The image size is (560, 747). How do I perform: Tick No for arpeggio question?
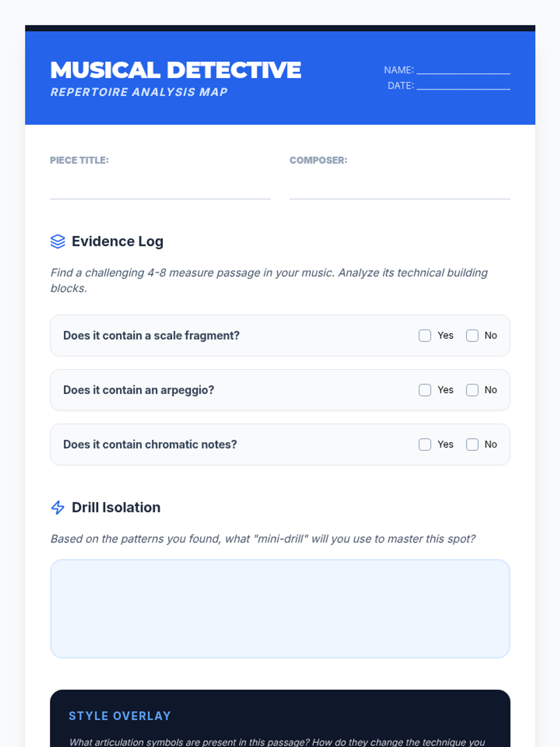pyautogui.click(x=472, y=390)
